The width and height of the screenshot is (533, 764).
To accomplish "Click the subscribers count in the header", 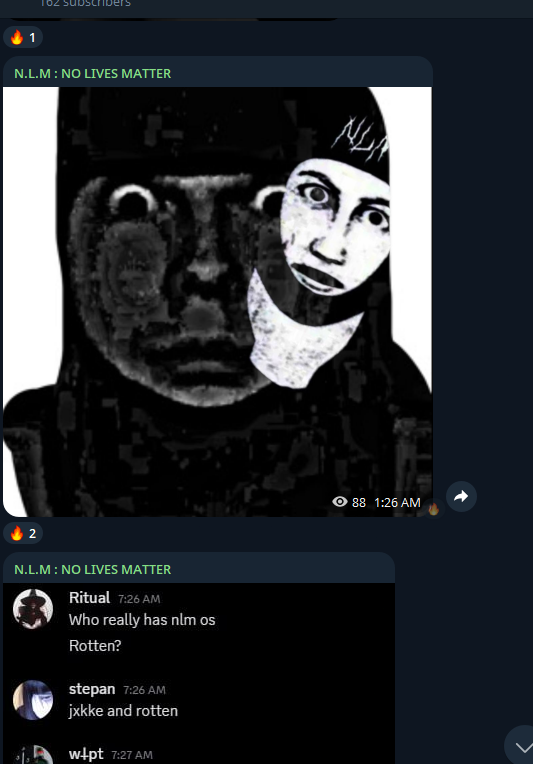I will 85,3.
